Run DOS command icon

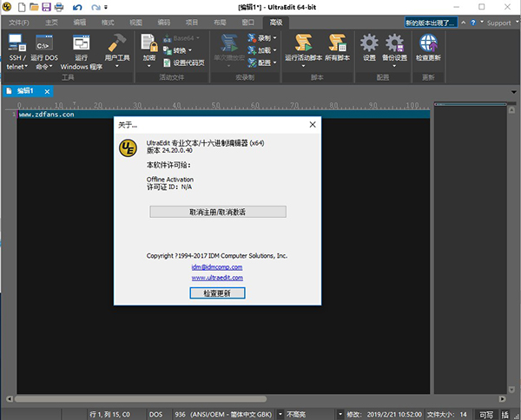44,43
